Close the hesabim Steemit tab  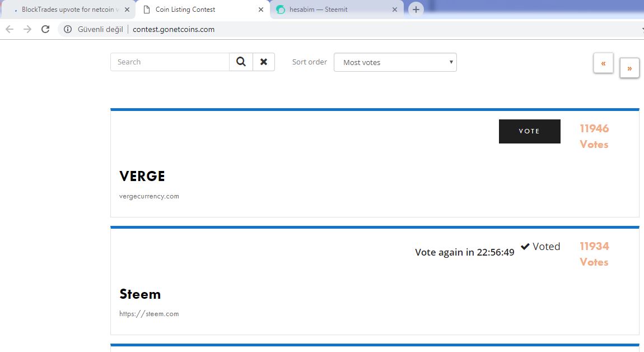(x=395, y=10)
